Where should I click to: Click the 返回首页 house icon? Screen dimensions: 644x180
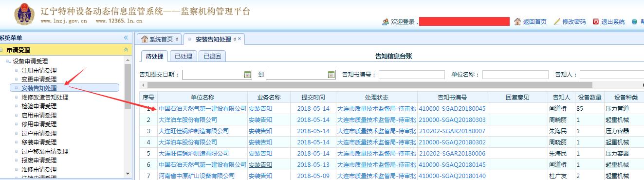(517, 21)
